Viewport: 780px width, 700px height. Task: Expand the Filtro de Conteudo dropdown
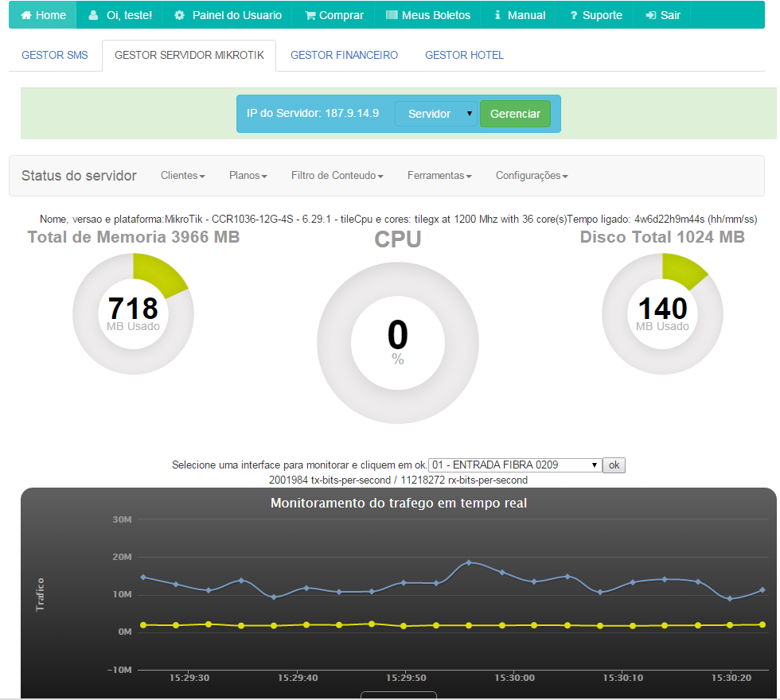click(x=337, y=176)
